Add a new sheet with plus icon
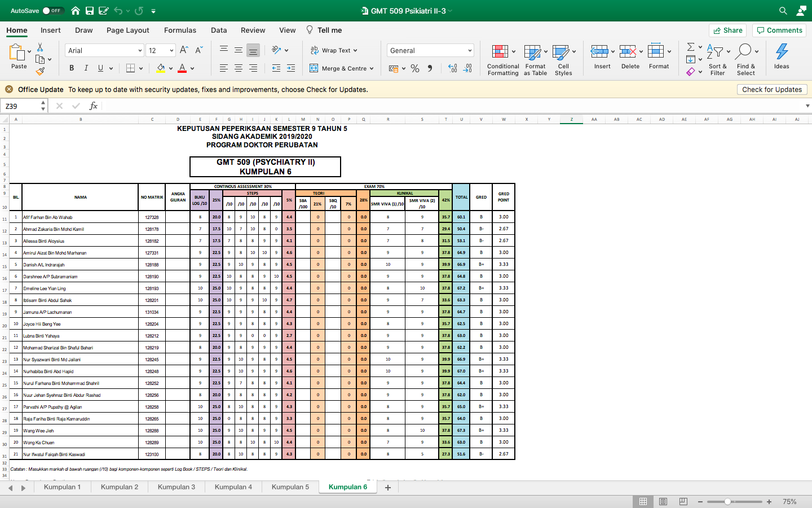This screenshot has height=508, width=812. [388, 487]
